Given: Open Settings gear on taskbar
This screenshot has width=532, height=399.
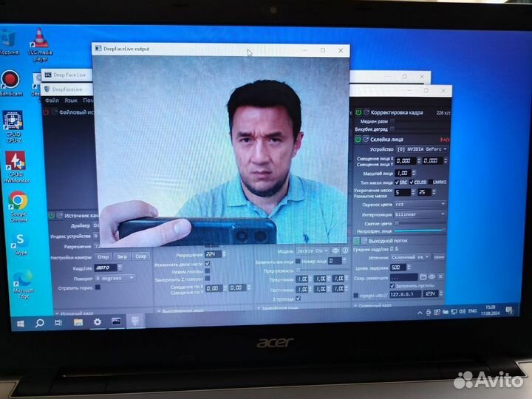Looking at the screenshot, I should pyautogui.click(x=98, y=321).
